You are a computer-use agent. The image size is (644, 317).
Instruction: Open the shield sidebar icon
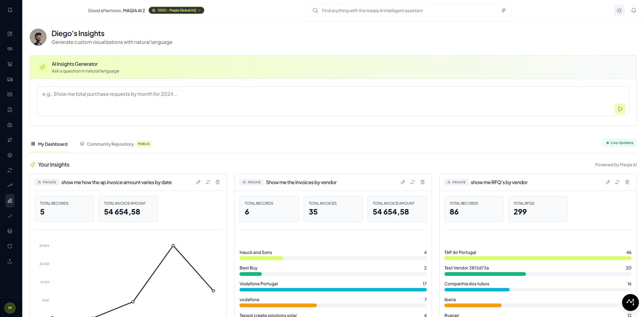click(10, 246)
